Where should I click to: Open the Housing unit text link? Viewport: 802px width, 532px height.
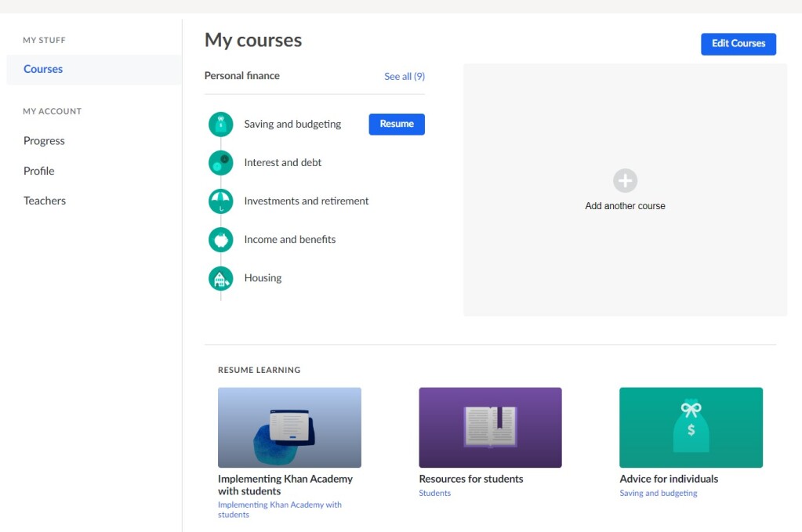tap(263, 278)
